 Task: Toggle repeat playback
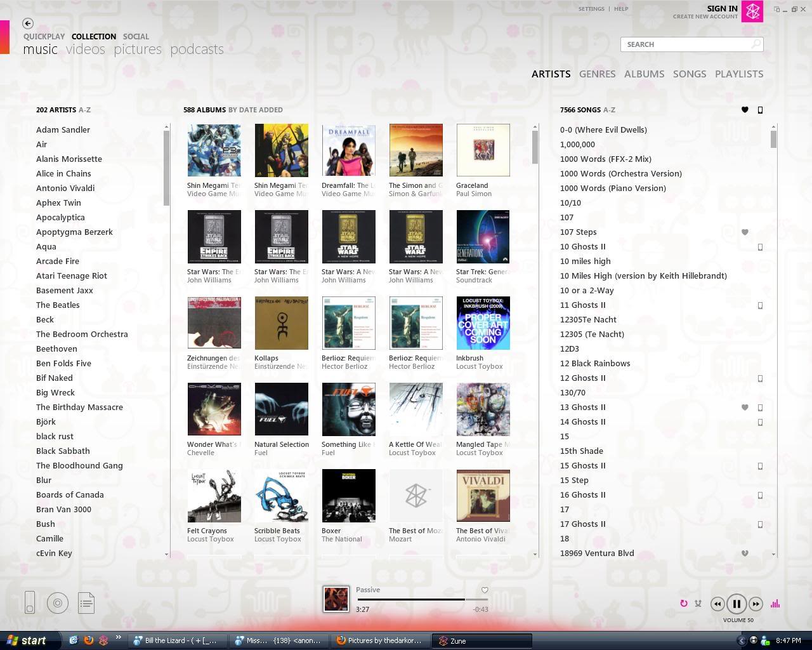pyautogui.click(x=684, y=604)
